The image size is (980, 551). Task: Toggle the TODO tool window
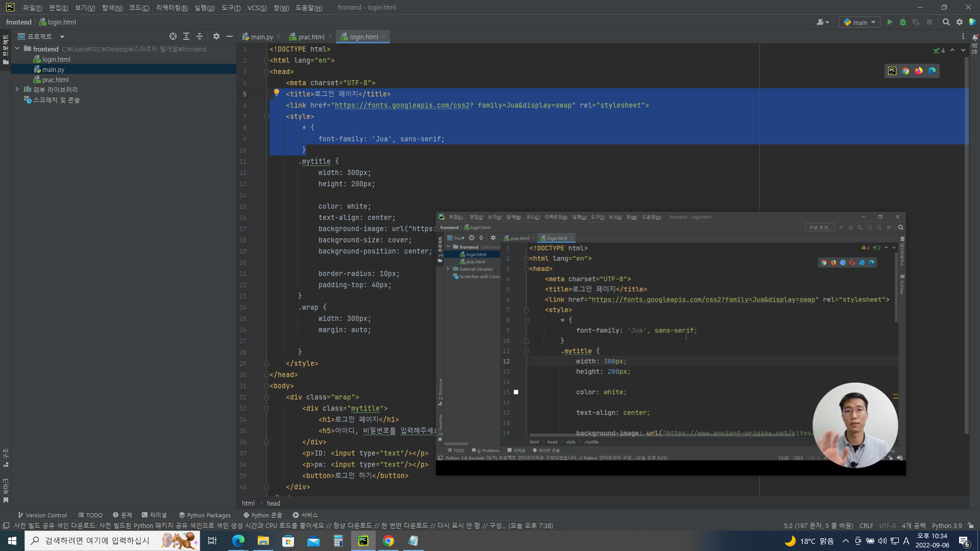click(90, 515)
